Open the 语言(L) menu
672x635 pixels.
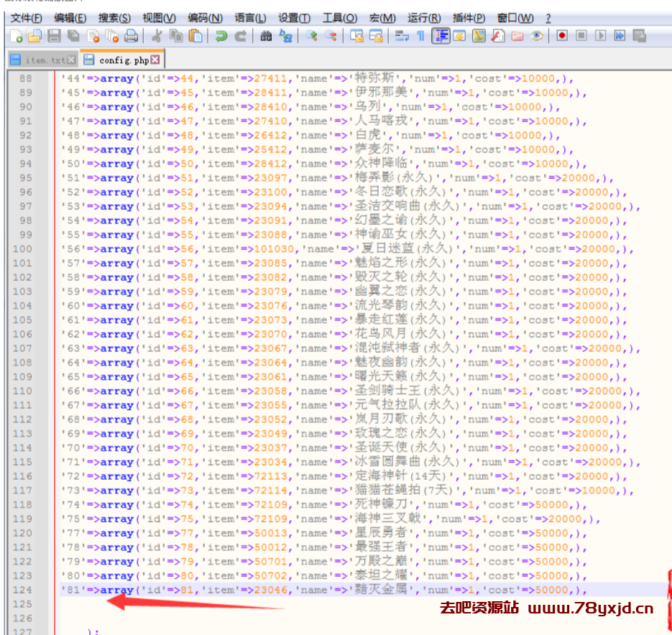pyautogui.click(x=250, y=18)
